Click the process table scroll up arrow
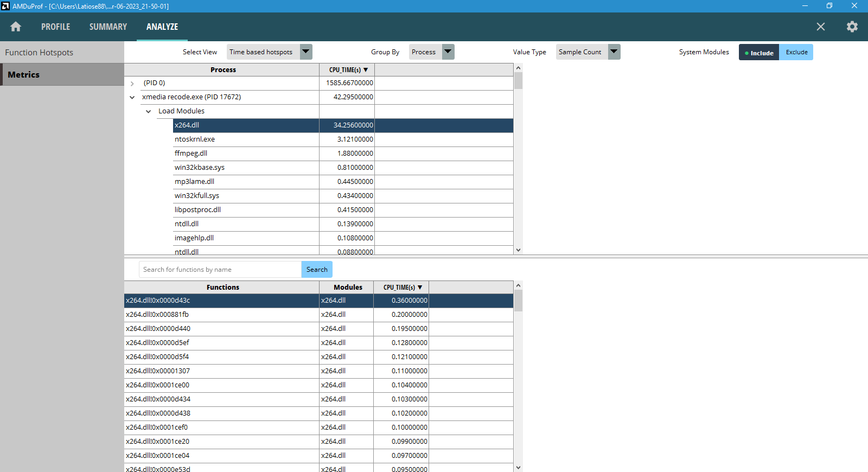This screenshot has width=868, height=472. click(x=518, y=68)
